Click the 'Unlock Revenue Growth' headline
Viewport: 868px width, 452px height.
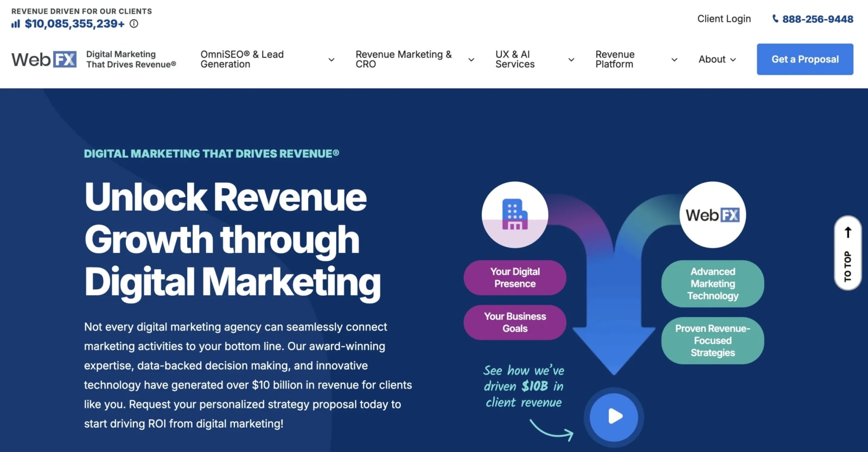point(232,239)
